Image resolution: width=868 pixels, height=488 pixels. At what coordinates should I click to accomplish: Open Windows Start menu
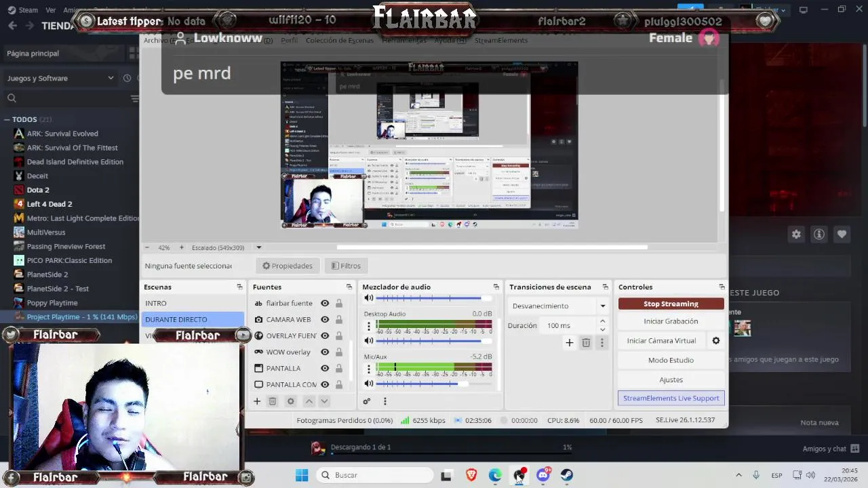[x=302, y=475]
